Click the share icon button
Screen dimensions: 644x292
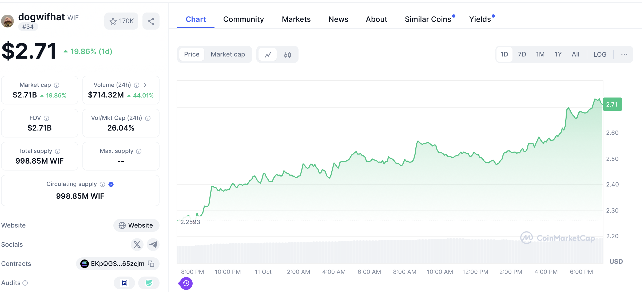151,21
